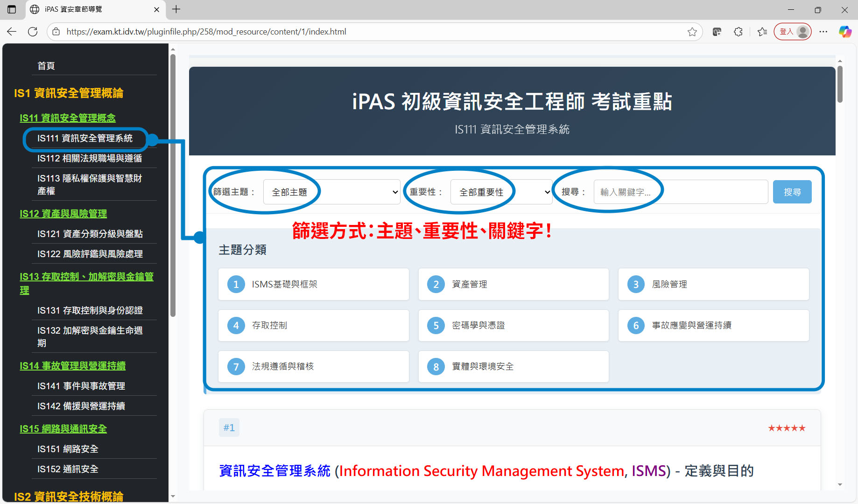Screen dimensions: 858x504
Task: Open browser settings three-dot menu
Action: 823,32
